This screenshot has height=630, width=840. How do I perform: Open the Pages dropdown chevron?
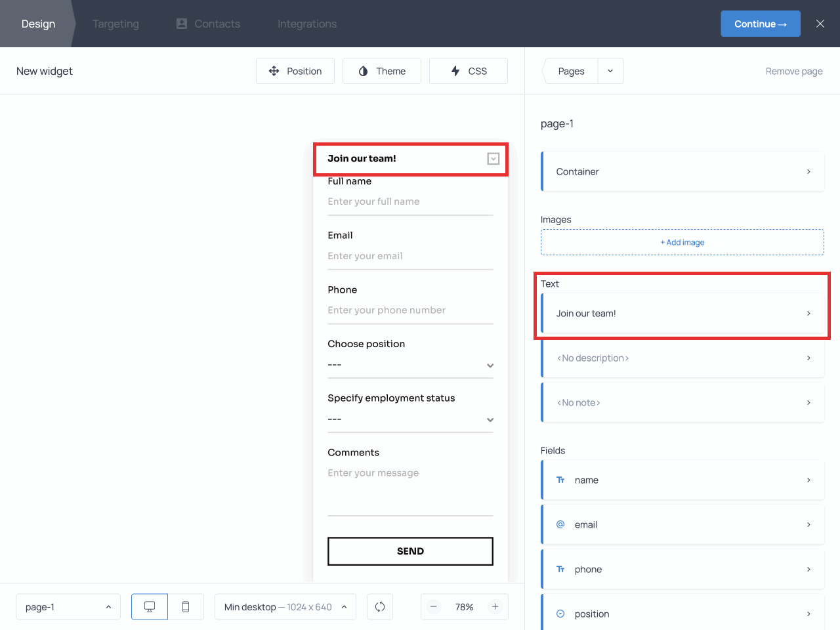[610, 71]
